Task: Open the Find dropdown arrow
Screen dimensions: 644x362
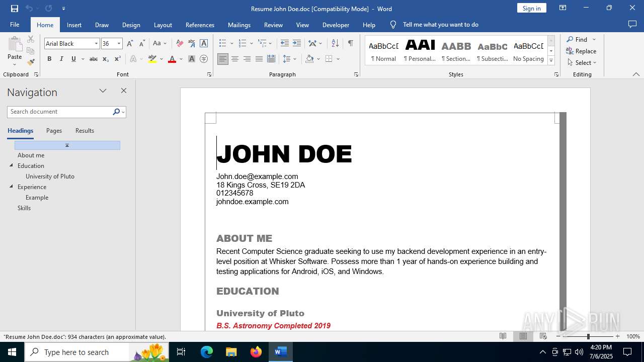Action: tap(594, 40)
